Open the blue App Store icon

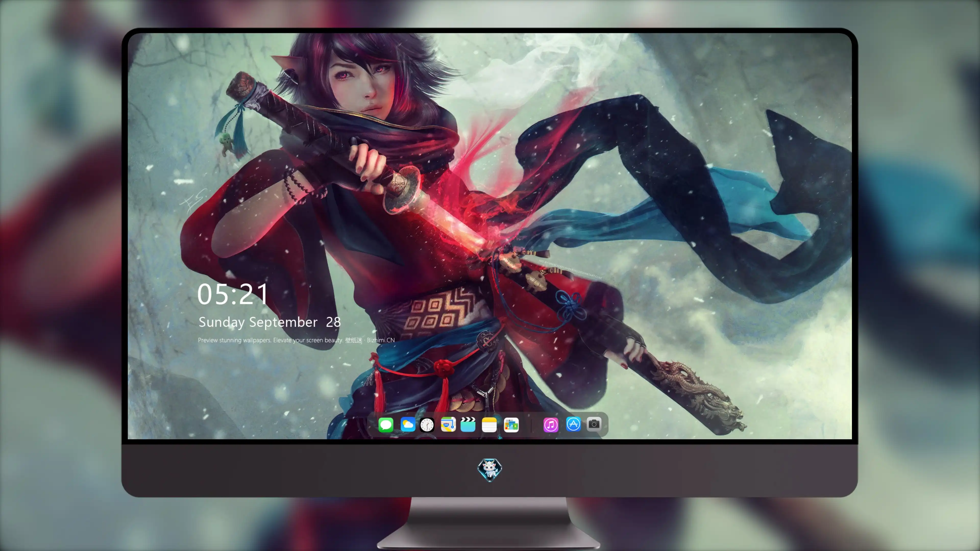(573, 424)
